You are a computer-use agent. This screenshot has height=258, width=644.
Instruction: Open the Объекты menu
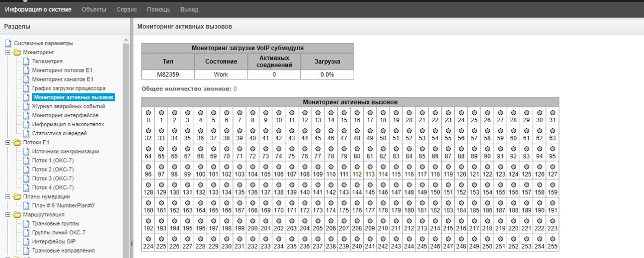coord(94,10)
